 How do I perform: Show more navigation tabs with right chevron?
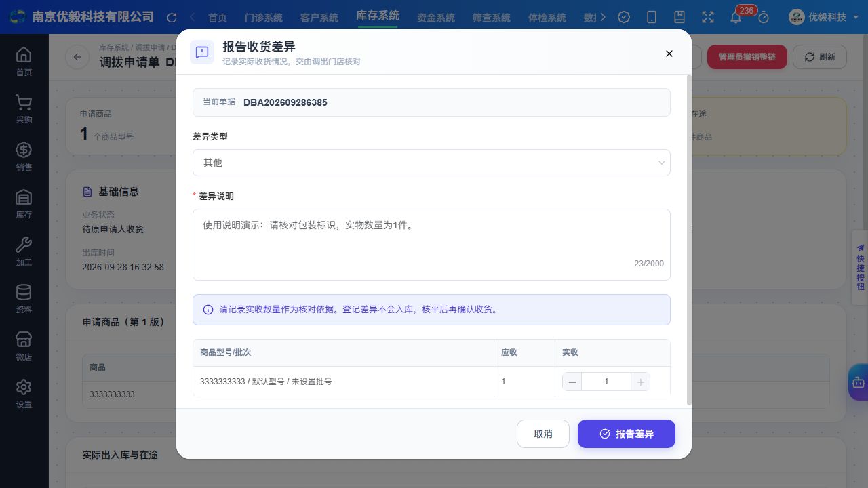coord(603,17)
